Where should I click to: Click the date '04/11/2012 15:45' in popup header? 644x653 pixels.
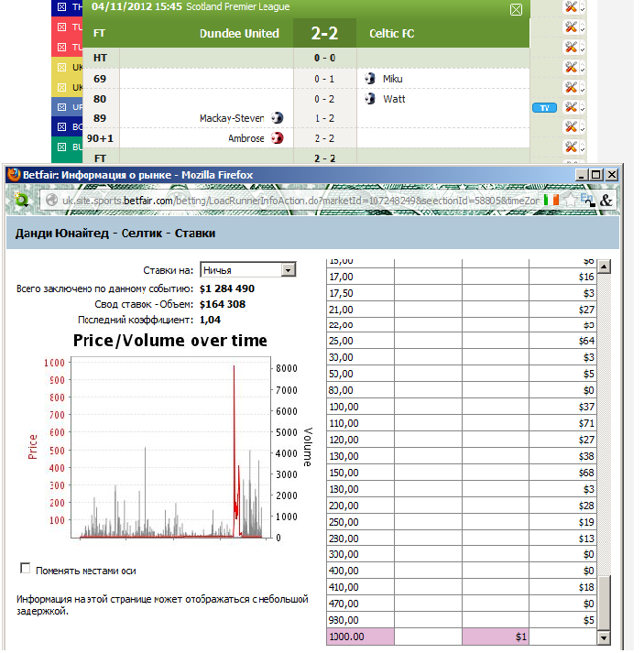(x=136, y=6)
